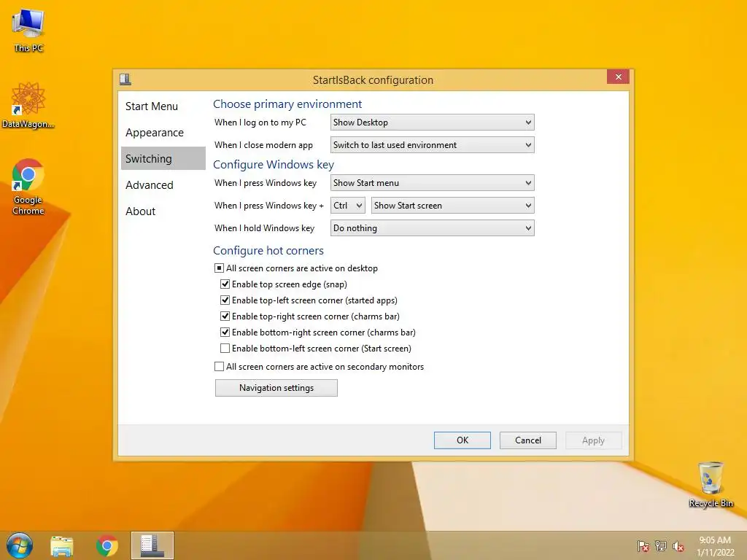Image resolution: width=747 pixels, height=560 pixels.
Task: Open the 'When I press Windows key' dropdown
Action: [x=432, y=183]
